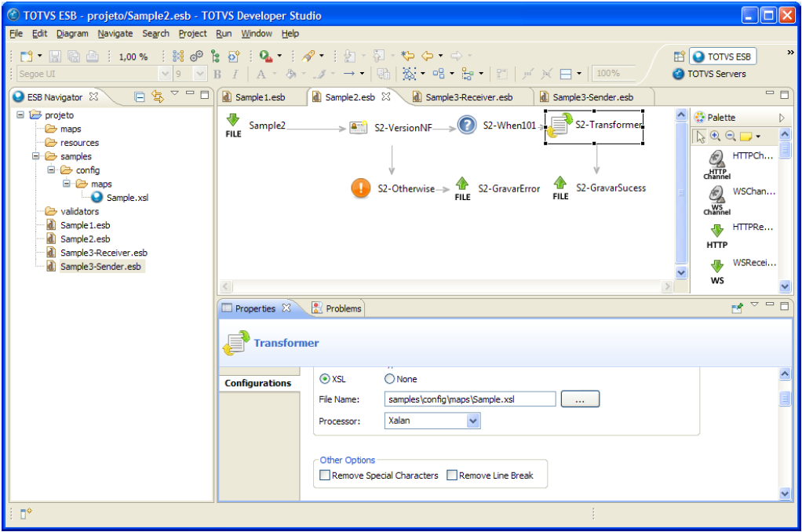Select the TOTVS Servers perspective
The width and height of the screenshot is (802, 532).
[x=709, y=74]
